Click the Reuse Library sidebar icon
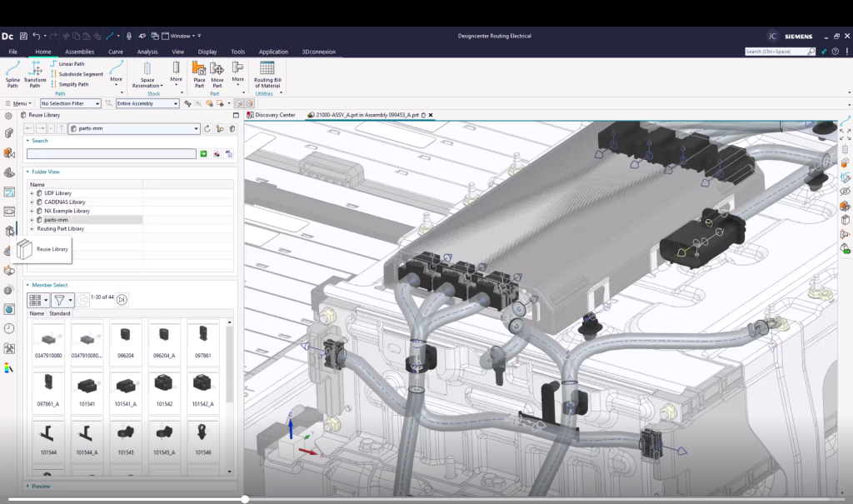The height and width of the screenshot is (504, 853). (9, 231)
